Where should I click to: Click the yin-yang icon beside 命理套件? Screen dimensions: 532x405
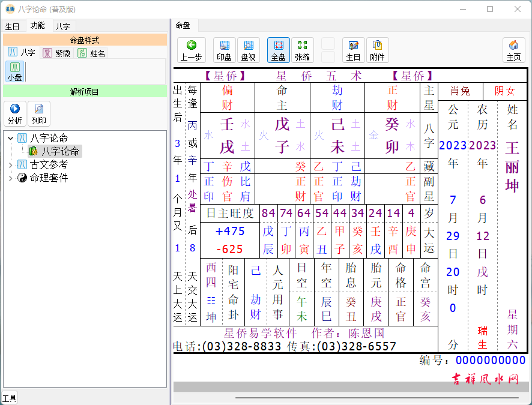[22, 178]
